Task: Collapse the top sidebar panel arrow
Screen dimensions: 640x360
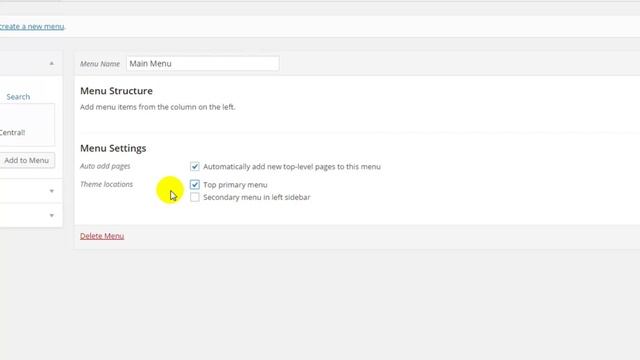Action: [x=52, y=63]
